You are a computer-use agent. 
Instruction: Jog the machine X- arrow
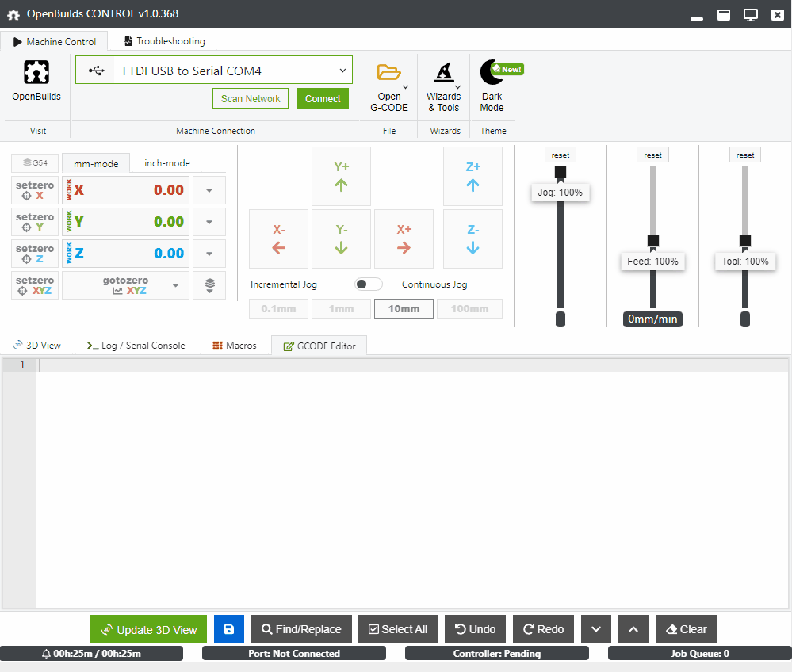[278, 239]
